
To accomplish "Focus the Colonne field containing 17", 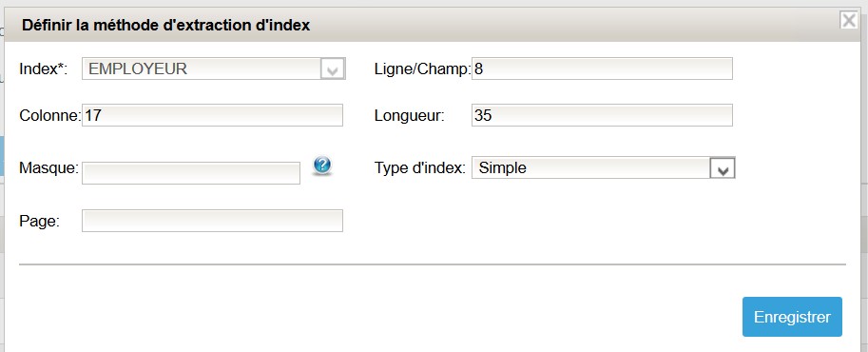I will pyautogui.click(x=213, y=115).
